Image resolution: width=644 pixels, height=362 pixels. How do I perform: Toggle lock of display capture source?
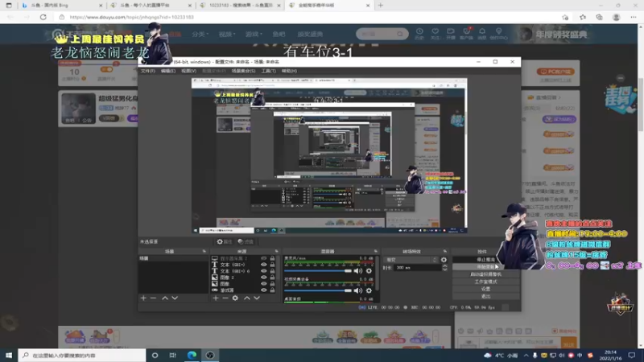[x=272, y=258]
